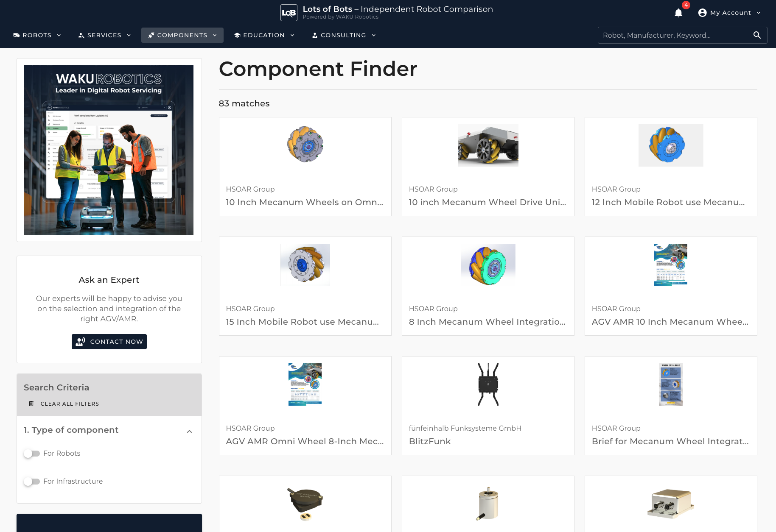Screen dimensions: 776x532
Task: Expand the Components menu chevron
Action: (x=215, y=35)
